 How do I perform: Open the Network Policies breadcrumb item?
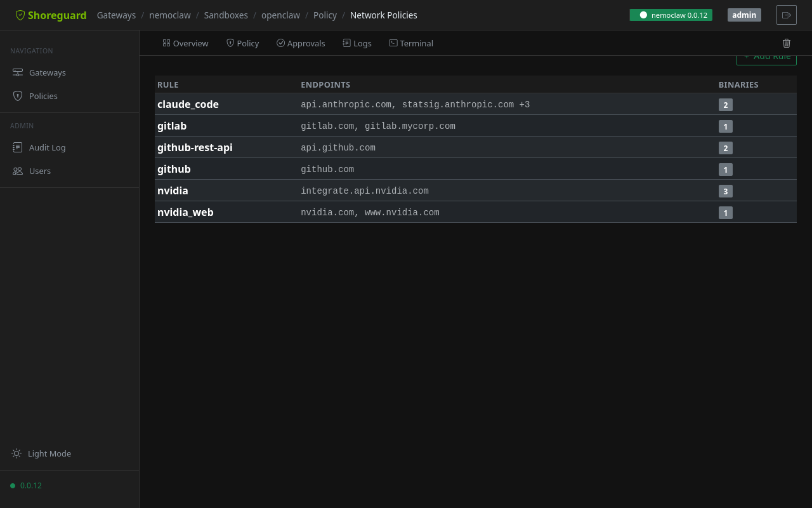click(x=383, y=15)
